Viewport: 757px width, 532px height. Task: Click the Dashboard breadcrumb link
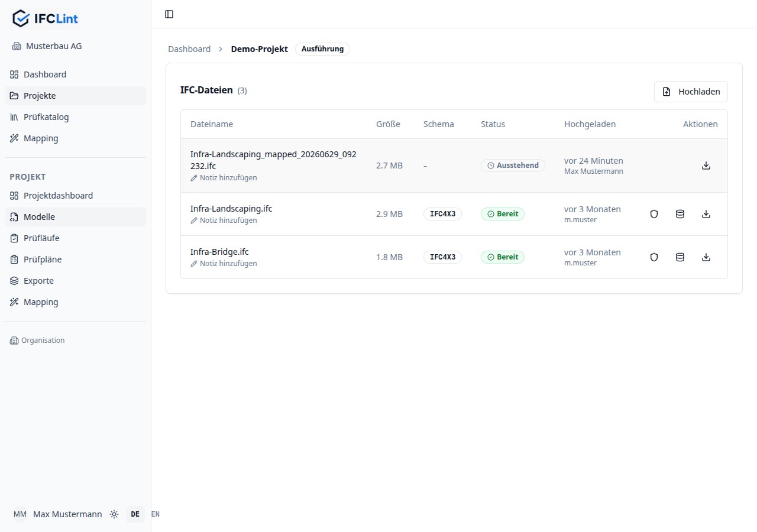189,49
